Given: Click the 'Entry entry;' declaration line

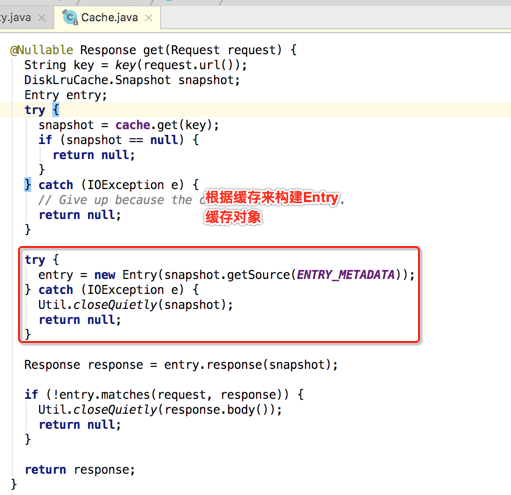Looking at the screenshot, I should [x=65, y=95].
